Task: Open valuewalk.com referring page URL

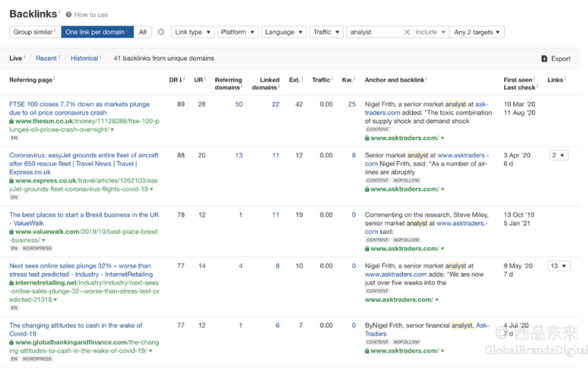Action: [x=83, y=236]
